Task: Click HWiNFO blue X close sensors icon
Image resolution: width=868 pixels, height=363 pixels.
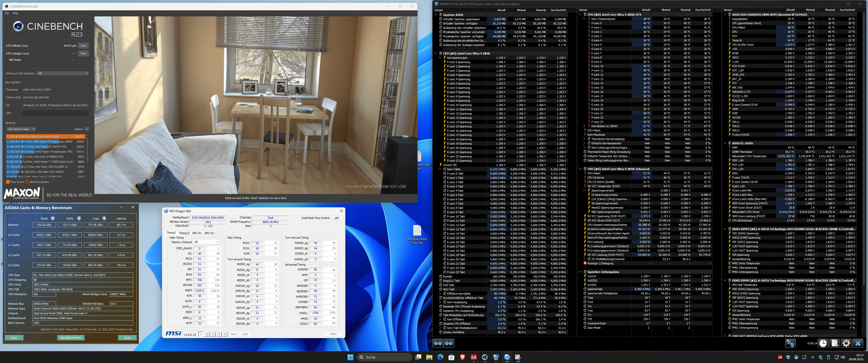Action: click(858, 343)
